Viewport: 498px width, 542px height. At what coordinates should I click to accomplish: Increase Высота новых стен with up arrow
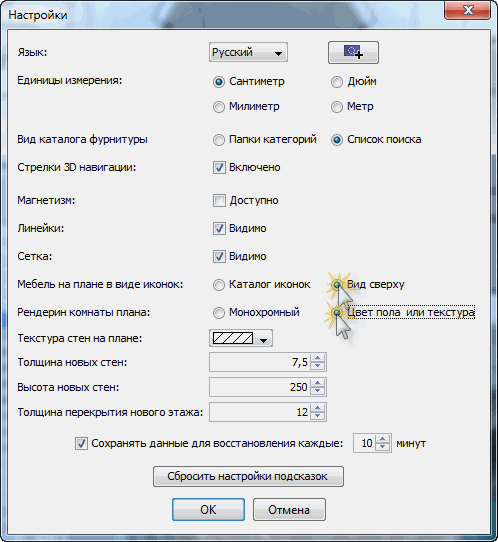[318, 383]
